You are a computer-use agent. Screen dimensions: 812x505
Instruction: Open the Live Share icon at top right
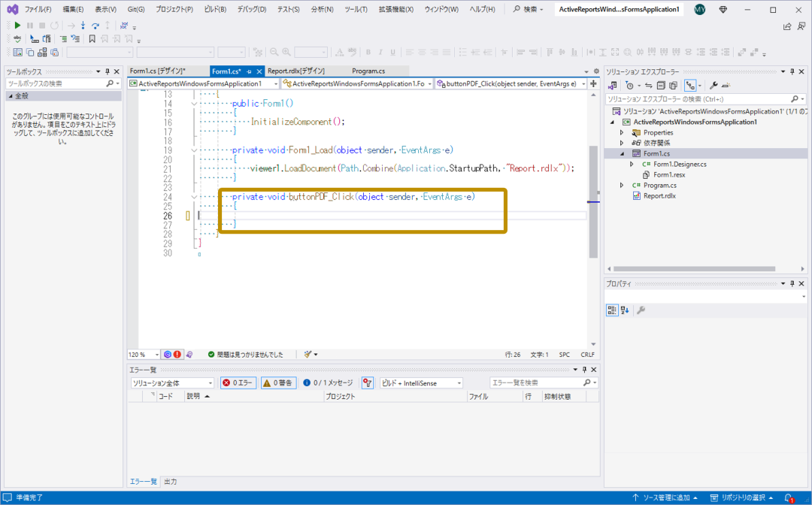click(x=787, y=26)
